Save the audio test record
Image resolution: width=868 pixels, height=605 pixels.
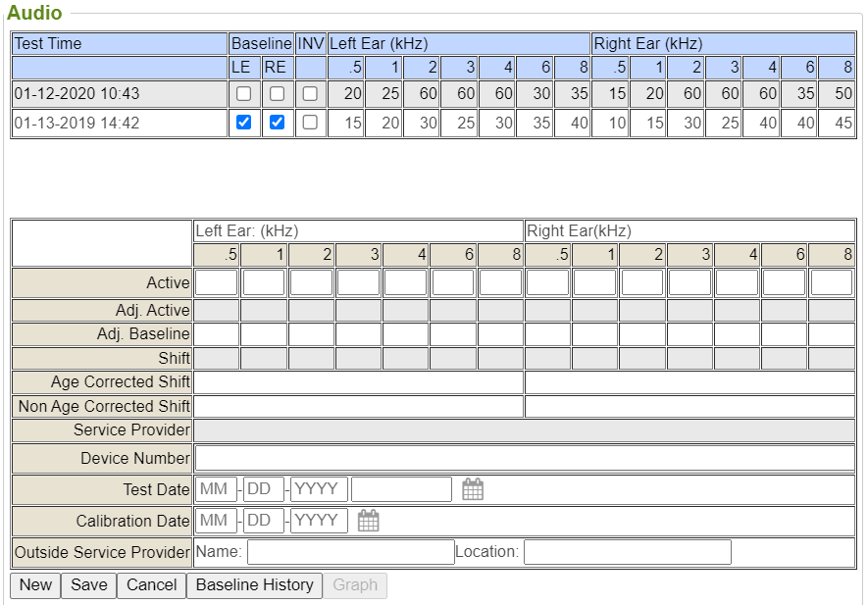[x=88, y=585]
